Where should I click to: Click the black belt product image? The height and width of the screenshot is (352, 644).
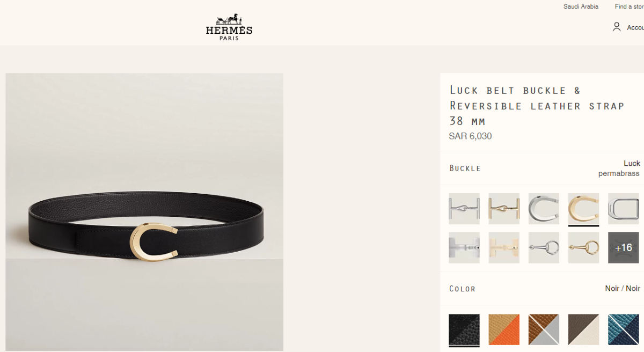(144, 212)
